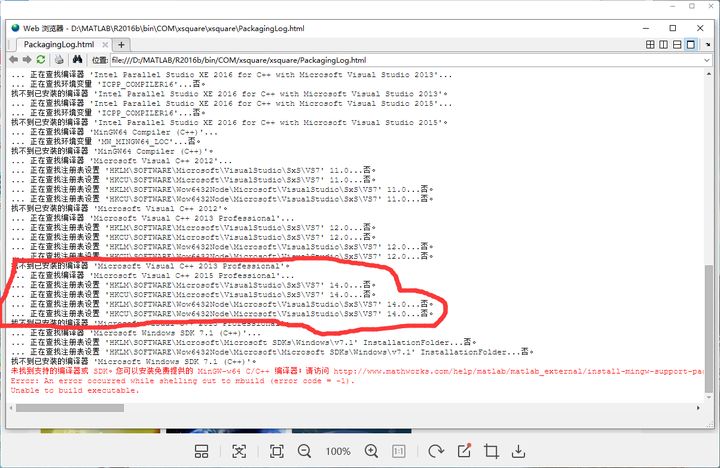This screenshot has height=468, width=720.
Task: Save the image with the download icon
Action: pyautogui.click(x=518, y=451)
